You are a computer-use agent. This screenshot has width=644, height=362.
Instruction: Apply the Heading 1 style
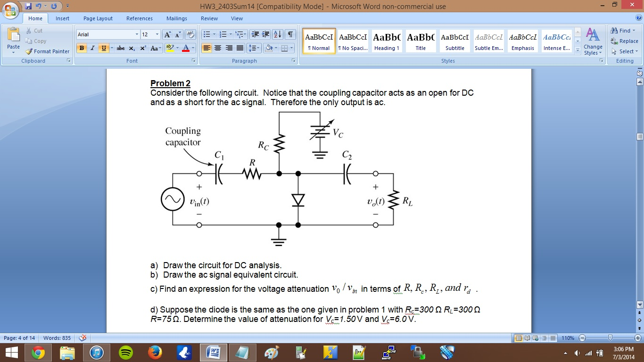(387, 41)
